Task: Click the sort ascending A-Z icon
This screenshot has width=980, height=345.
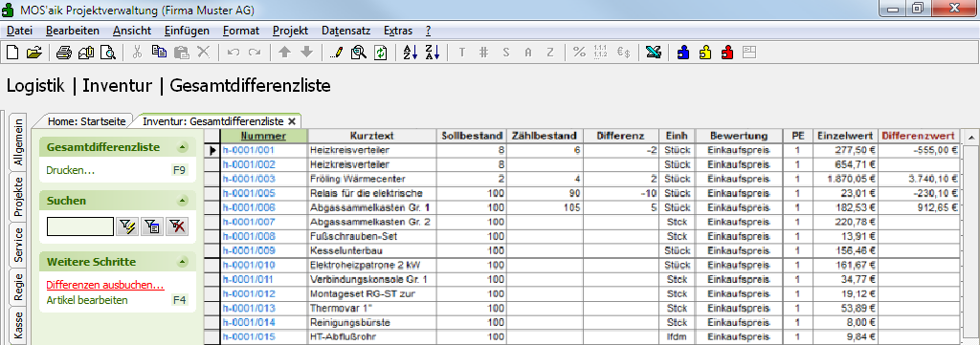Action: pyautogui.click(x=410, y=53)
